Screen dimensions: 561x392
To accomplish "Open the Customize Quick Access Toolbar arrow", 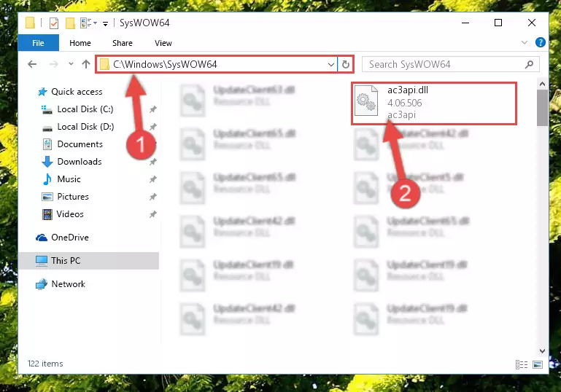I will point(105,24).
